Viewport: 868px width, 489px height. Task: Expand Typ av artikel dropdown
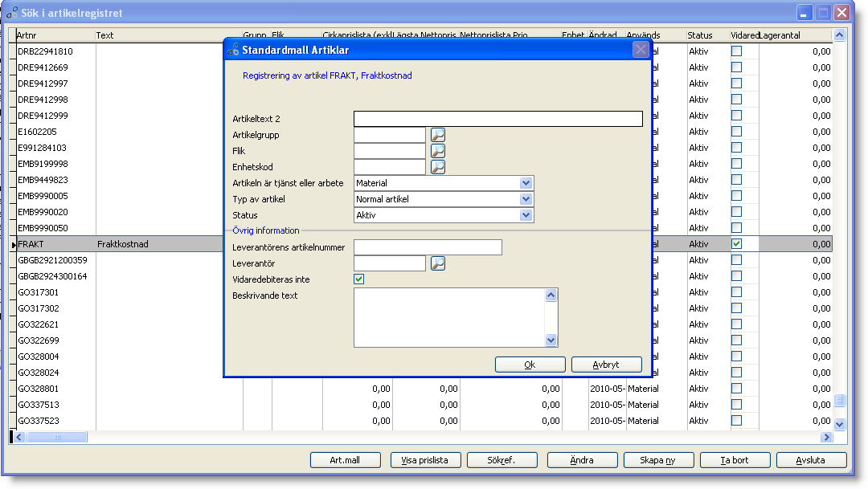pos(526,199)
